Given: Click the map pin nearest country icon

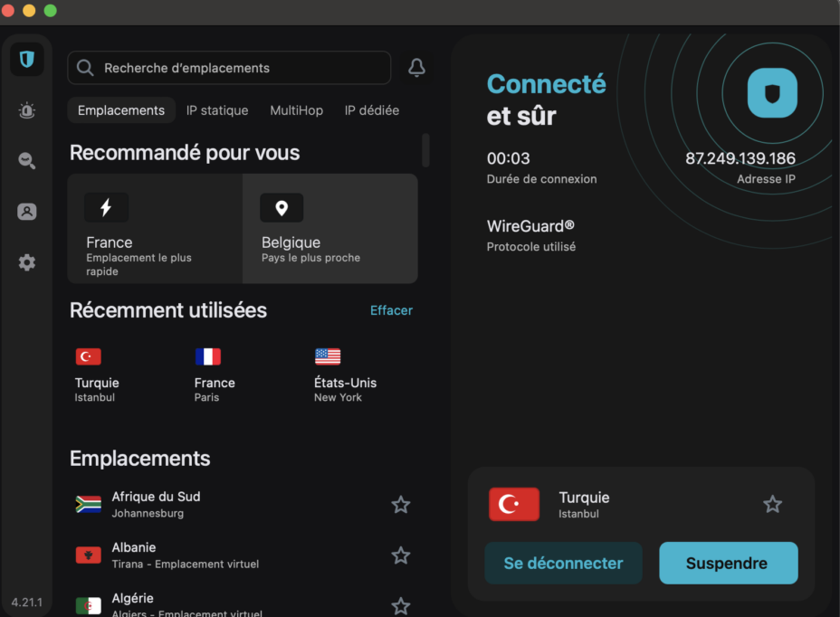Looking at the screenshot, I should [282, 208].
